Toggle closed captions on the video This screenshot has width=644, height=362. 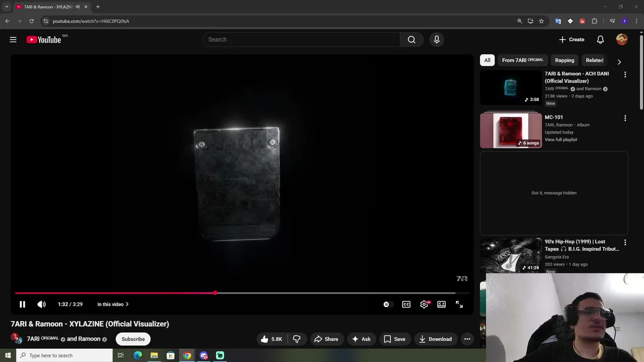point(406,304)
